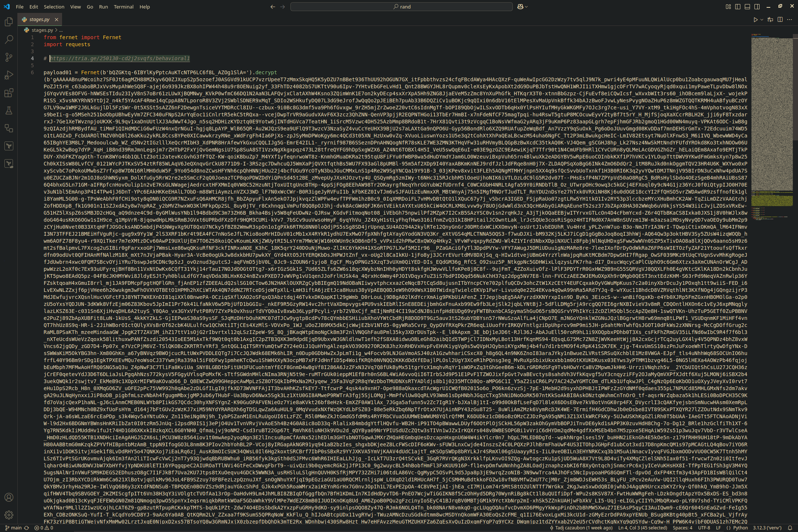Open the Testing flask view

point(9,110)
